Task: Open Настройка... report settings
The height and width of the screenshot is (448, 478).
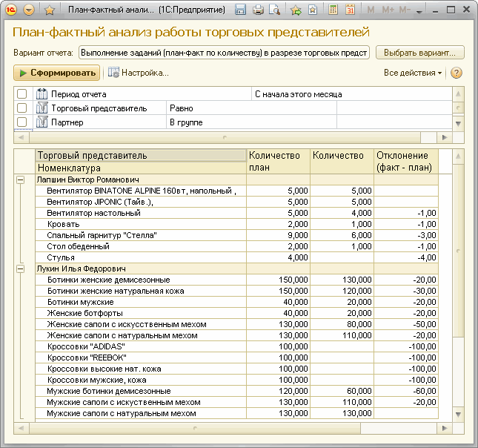Action: click(139, 73)
